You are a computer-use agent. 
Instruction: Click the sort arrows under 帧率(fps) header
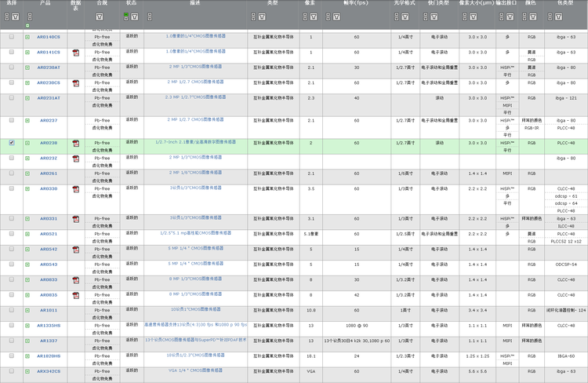pyautogui.click(x=328, y=17)
